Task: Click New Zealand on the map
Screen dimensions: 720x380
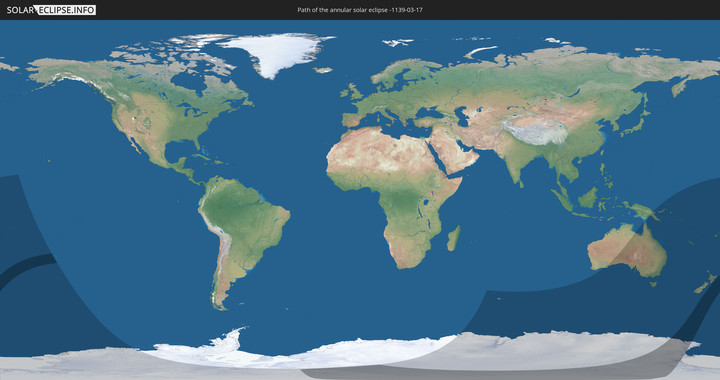Action: pyautogui.click(x=705, y=283)
